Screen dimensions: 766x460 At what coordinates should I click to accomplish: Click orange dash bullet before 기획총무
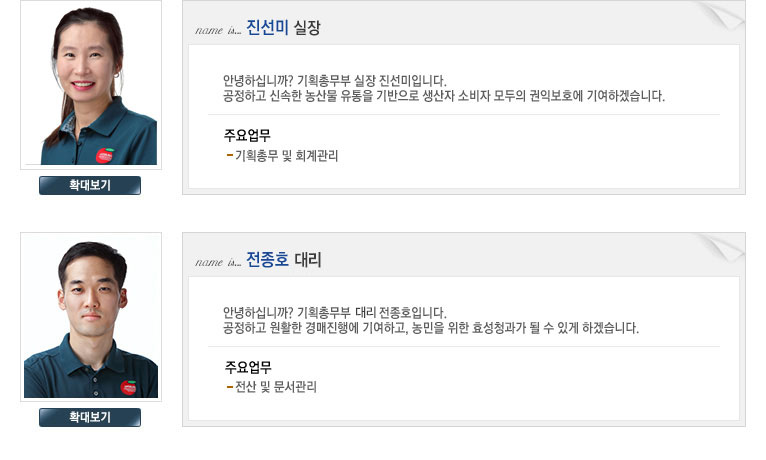230,156
